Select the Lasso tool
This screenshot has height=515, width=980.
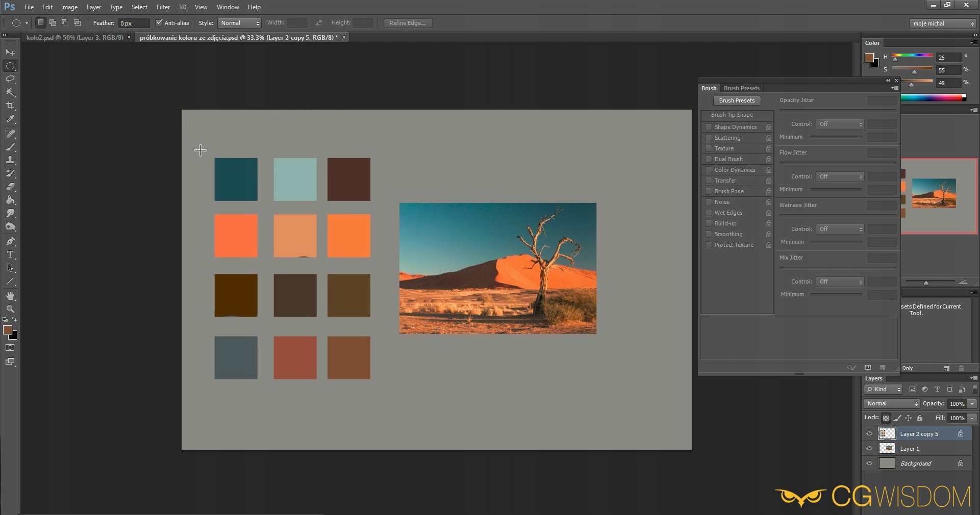tap(10, 79)
